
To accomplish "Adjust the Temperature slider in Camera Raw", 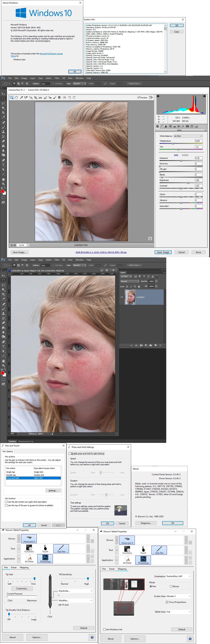I will click(x=173, y=144).
